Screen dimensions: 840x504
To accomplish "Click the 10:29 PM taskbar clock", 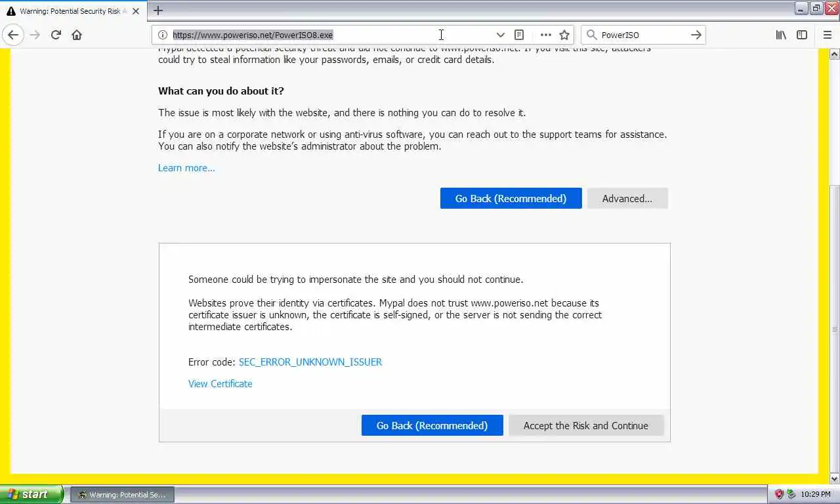I will tap(816, 494).
